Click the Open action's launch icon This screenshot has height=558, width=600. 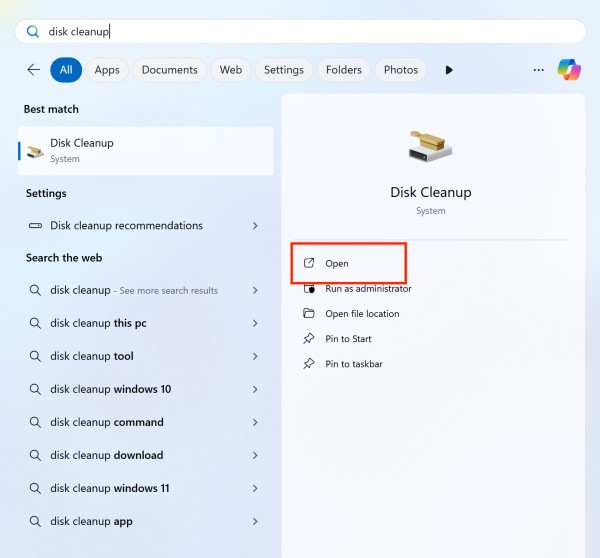coord(309,263)
